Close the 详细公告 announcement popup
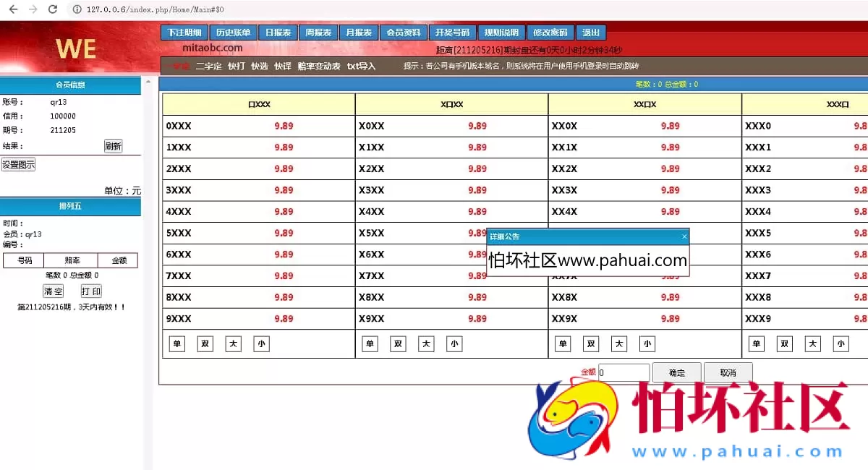Screen dimensions: 868x470 pos(684,236)
